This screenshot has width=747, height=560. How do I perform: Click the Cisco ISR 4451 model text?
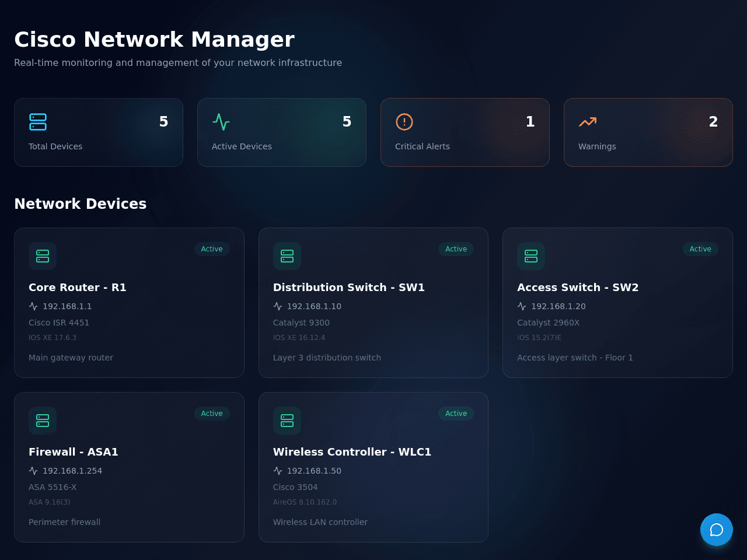[x=59, y=323]
